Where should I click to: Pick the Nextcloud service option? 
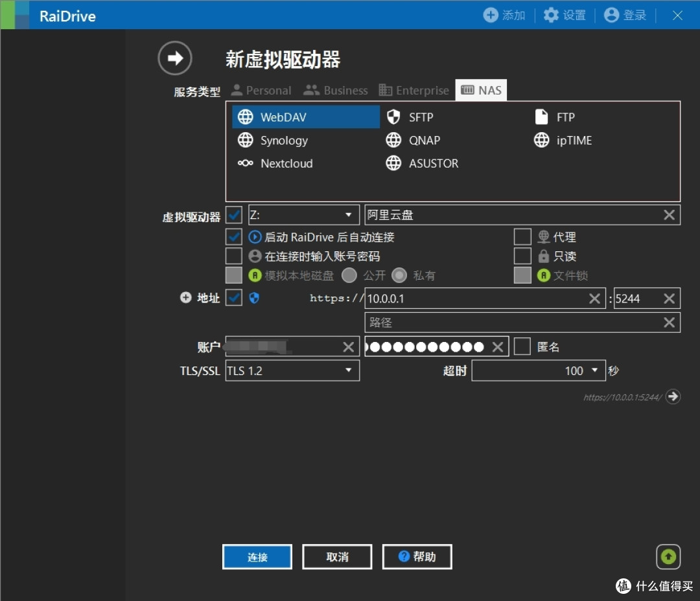point(275,164)
